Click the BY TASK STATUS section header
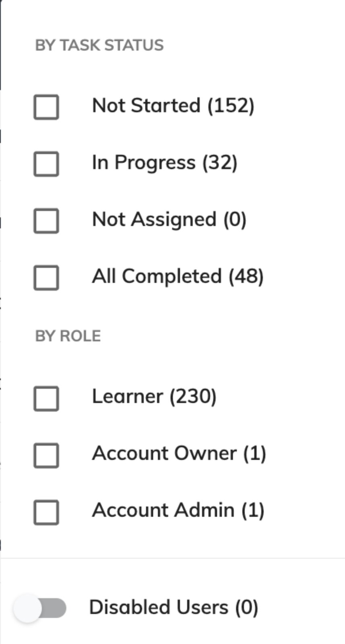Screen dimensions: 345x644 tap(99, 45)
